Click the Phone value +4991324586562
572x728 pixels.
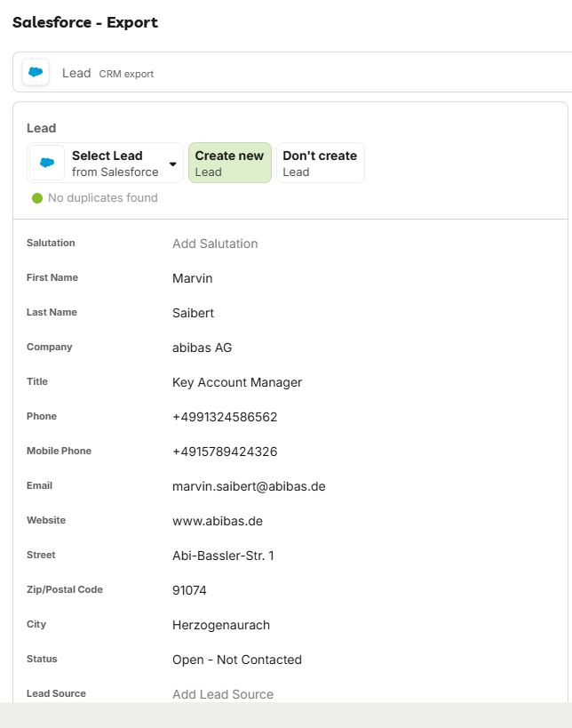tap(225, 417)
